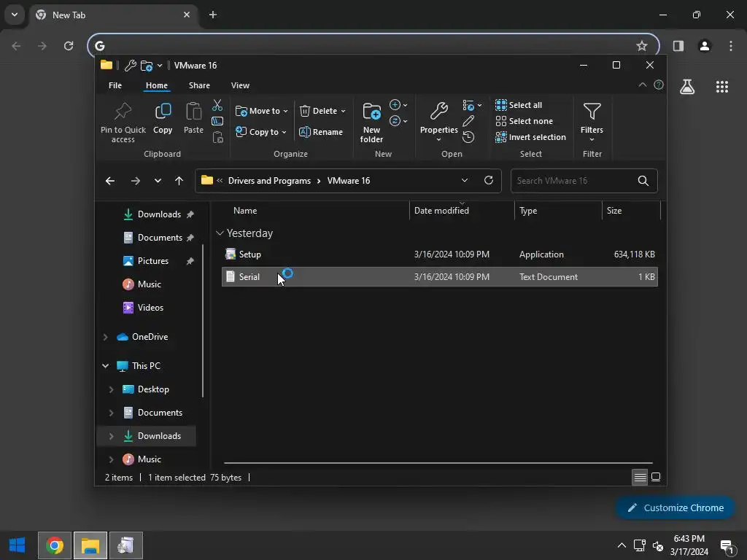Click the Filters funnel icon
The image size is (747, 560).
(592, 112)
